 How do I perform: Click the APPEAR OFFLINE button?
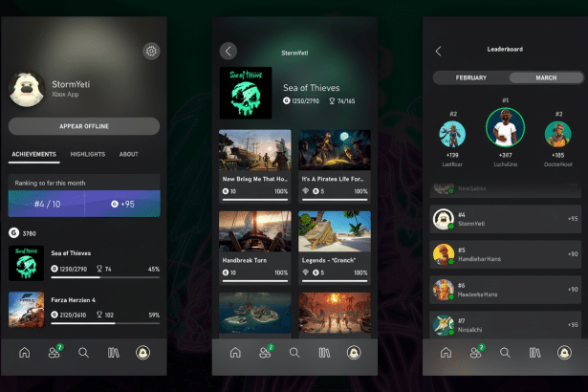coord(84,126)
